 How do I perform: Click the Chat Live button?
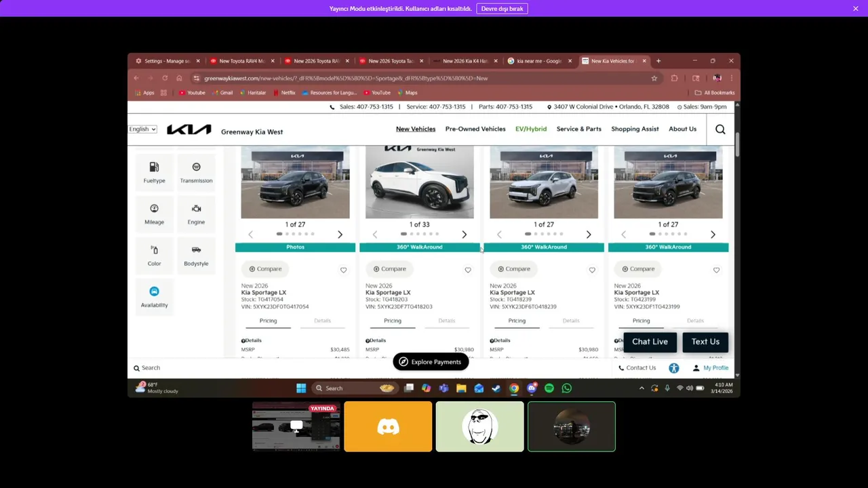point(650,342)
